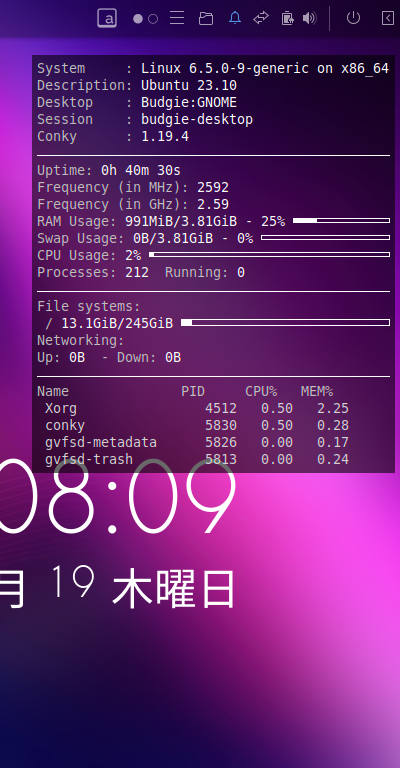Screen dimensions: 400x768
Task: Click the Up: 0B network value
Action: coord(61,358)
